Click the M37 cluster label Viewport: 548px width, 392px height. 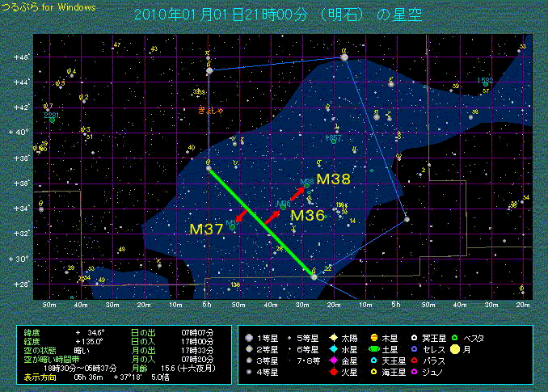point(205,230)
